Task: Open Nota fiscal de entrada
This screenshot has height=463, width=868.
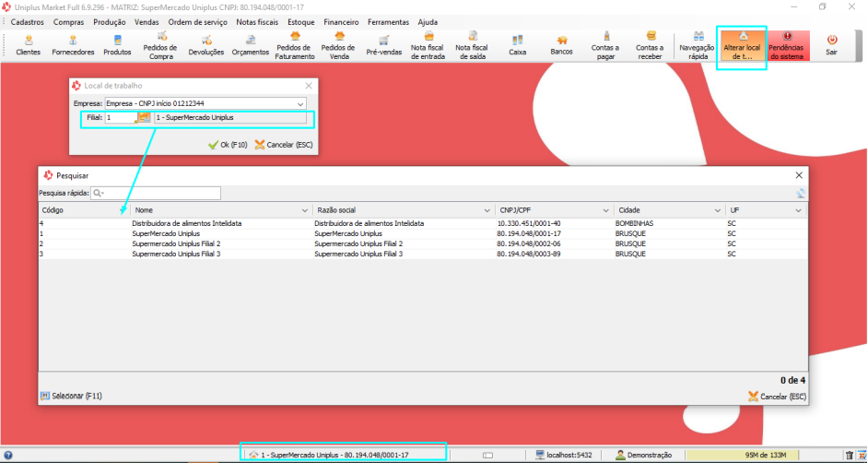Action: tap(428, 46)
